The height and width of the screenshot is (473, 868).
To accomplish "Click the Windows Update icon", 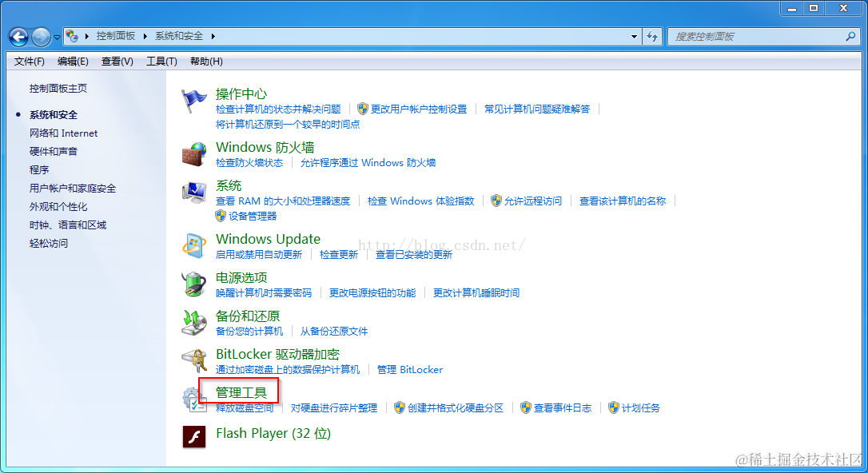I will click(x=193, y=245).
